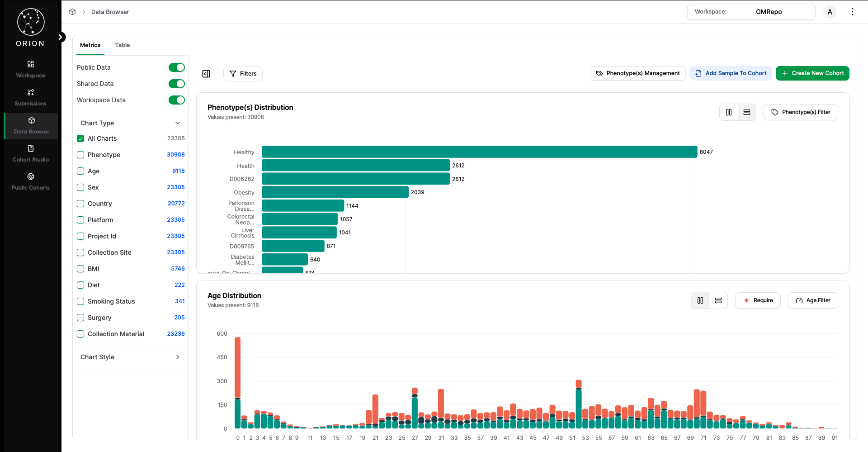This screenshot has width=868, height=452.
Task: Open Cohort Studio from the sidebar
Action: pos(30,153)
